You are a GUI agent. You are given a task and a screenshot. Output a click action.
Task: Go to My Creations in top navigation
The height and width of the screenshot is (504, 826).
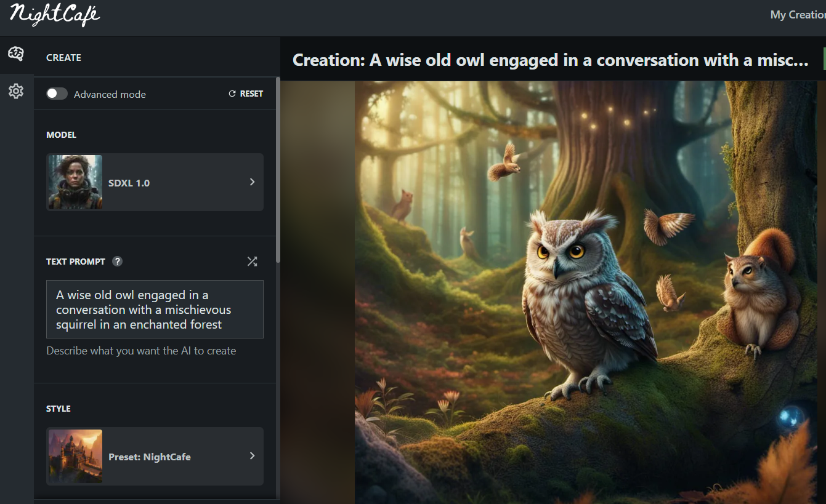[x=798, y=15]
